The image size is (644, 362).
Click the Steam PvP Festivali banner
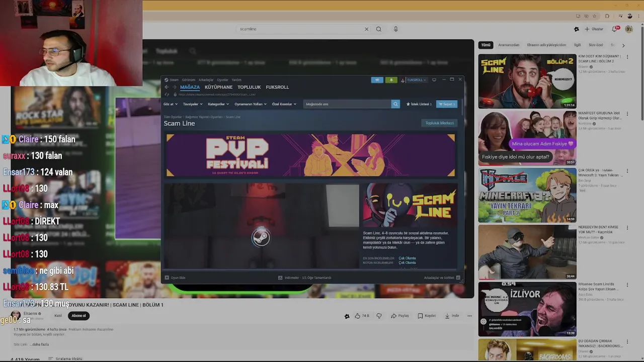pos(310,155)
